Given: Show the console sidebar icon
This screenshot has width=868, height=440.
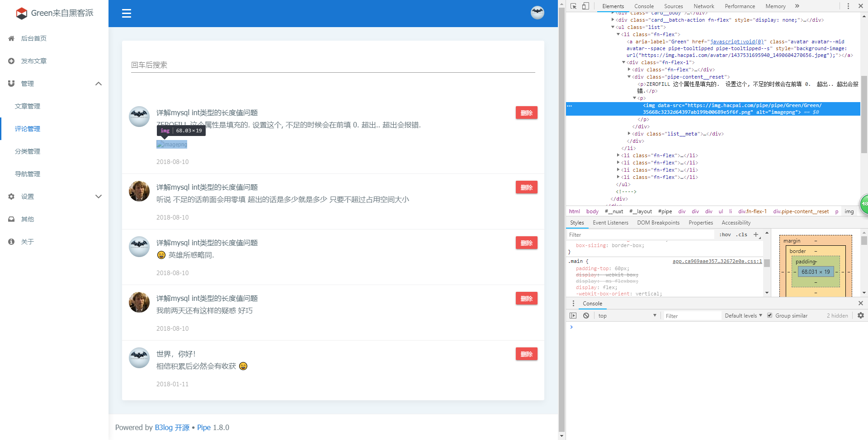Looking at the screenshot, I should [x=573, y=316].
